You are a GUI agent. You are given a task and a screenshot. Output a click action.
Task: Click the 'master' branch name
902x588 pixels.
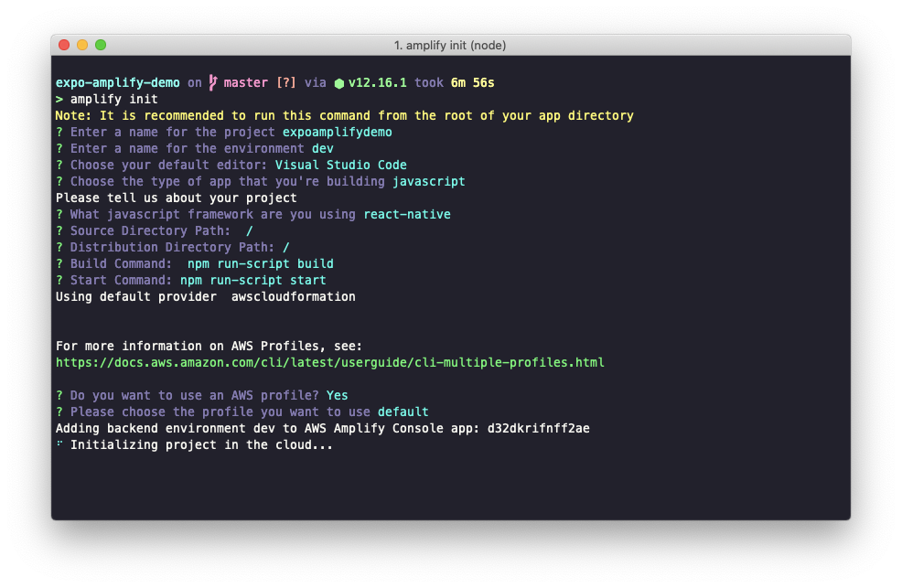click(x=246, y=83)
